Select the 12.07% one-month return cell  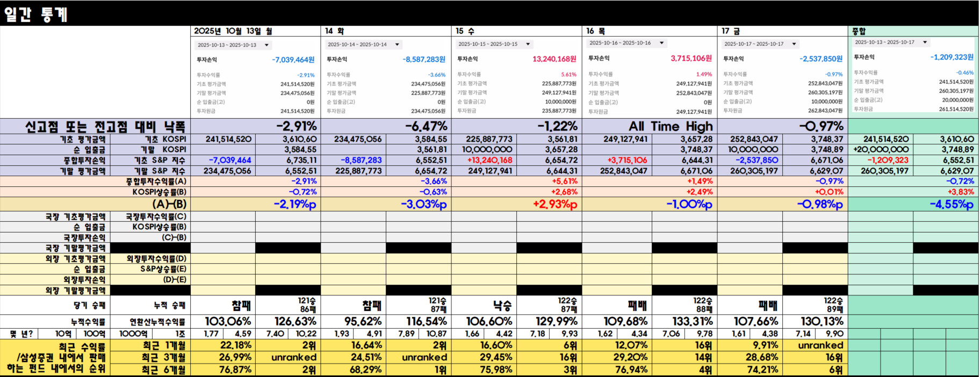point(617,345)
